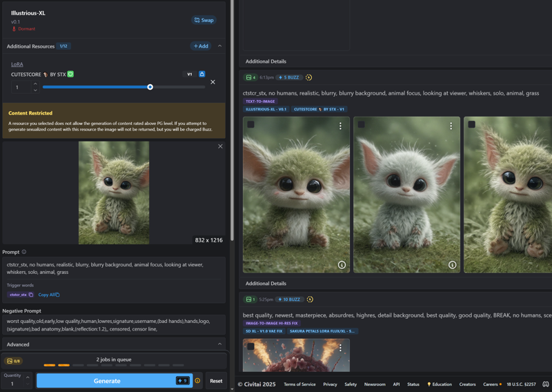
Task: Click the queue progress bar
Action: 114,365
